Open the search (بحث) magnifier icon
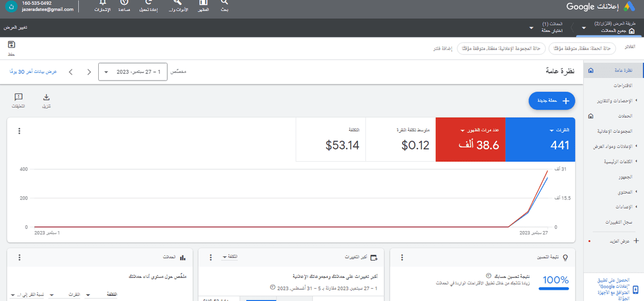This screenshot has height=301, width=644. pos(224,3)
